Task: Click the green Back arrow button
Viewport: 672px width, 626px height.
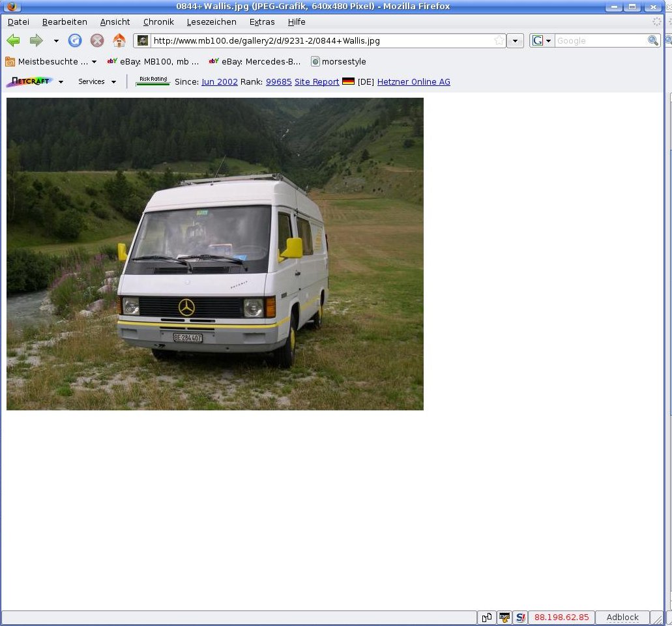Action: tap(13, 40)
